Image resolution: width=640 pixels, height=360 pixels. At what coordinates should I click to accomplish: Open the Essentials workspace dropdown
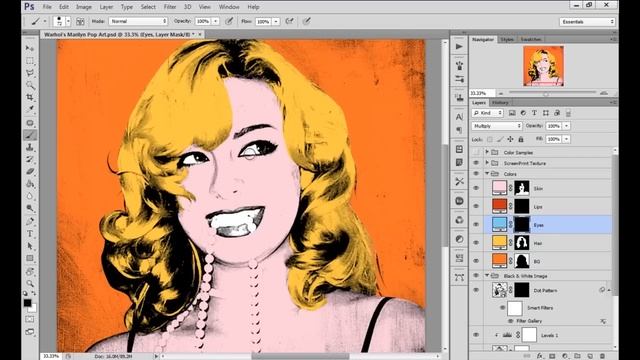587,22
